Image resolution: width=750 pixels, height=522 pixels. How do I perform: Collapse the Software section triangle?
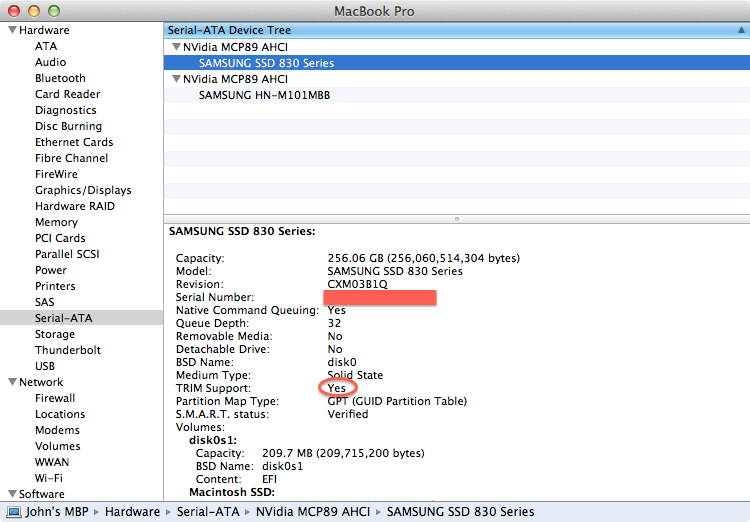click(12, 493)
